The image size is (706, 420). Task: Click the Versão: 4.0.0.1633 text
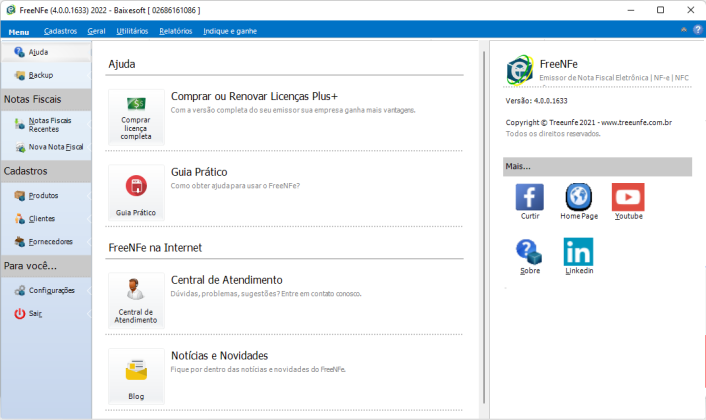(x=536, y=101)
